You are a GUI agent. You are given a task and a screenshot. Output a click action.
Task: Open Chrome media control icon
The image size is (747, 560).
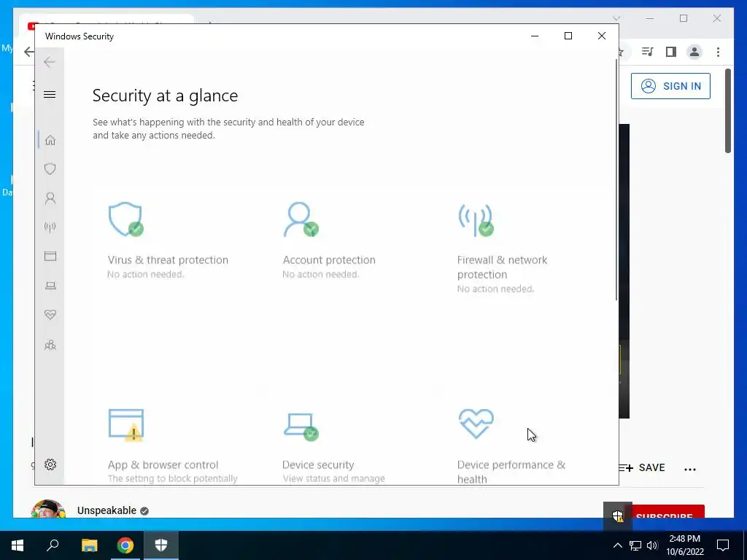tap(647, 52)
